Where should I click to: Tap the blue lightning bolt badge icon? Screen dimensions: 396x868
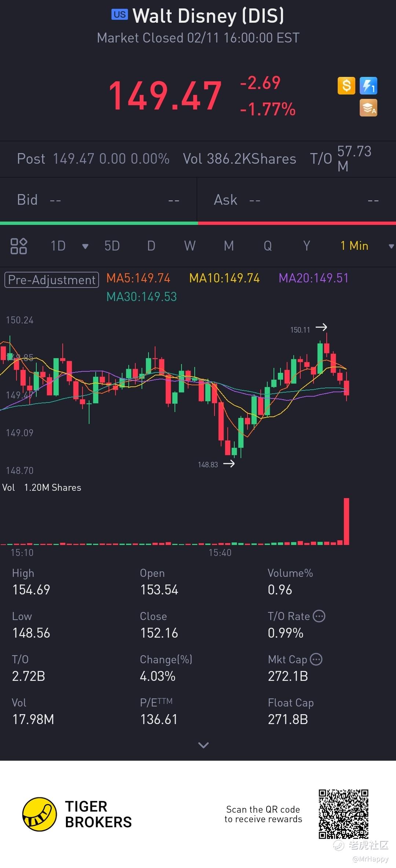tap(368, 86)
